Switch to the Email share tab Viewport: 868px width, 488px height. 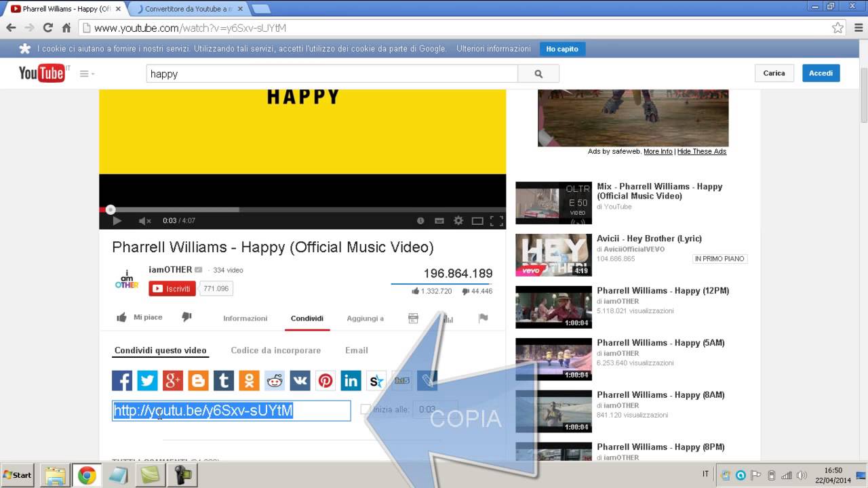tap(357, 350)
